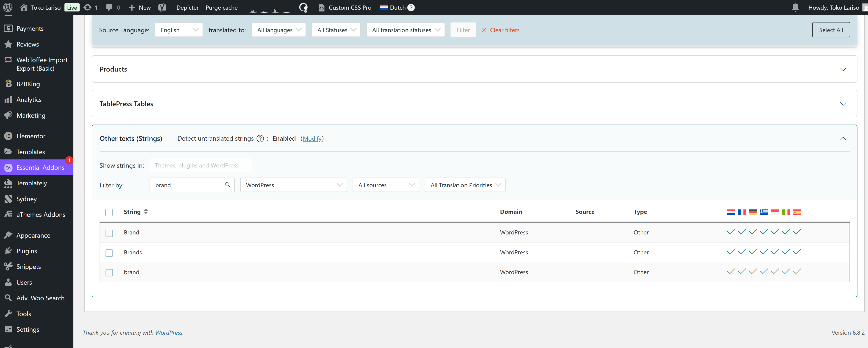Click Purge cache in admin bar
Viewport: 868px width, 348px height.
pyautogui.click(x=221, y=7)
